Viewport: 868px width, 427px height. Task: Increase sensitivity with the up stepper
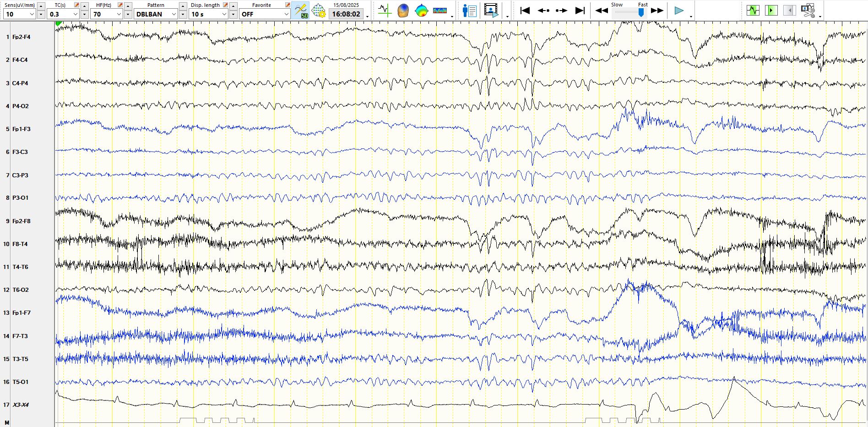[x=41, y=6]
